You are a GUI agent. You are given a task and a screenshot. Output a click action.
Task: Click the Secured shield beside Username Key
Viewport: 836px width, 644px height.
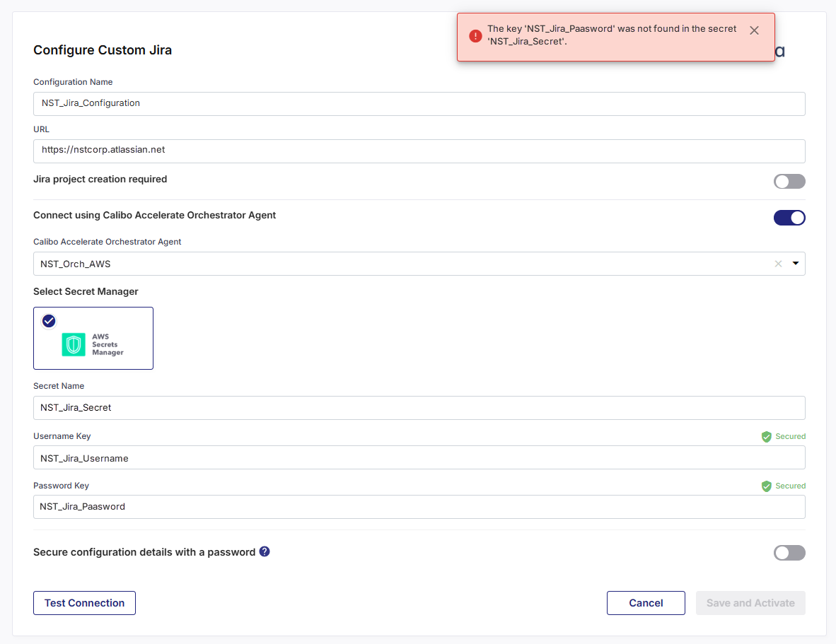tap(767, 436)
